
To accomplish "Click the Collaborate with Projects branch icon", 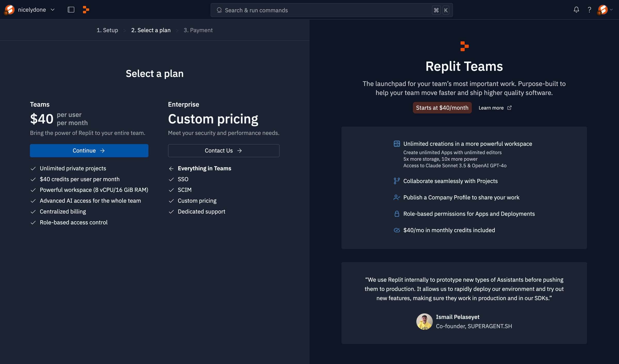I will click(x=397, y=181).
